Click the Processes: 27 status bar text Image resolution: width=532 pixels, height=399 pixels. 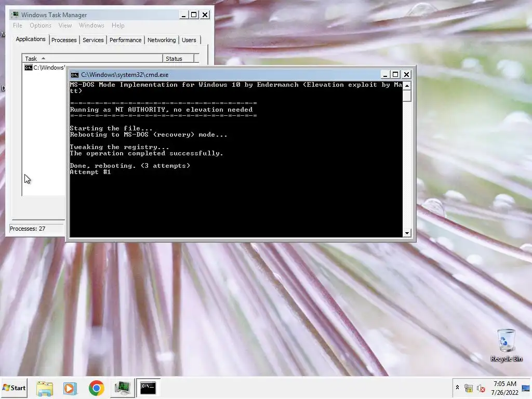[28, 229]
